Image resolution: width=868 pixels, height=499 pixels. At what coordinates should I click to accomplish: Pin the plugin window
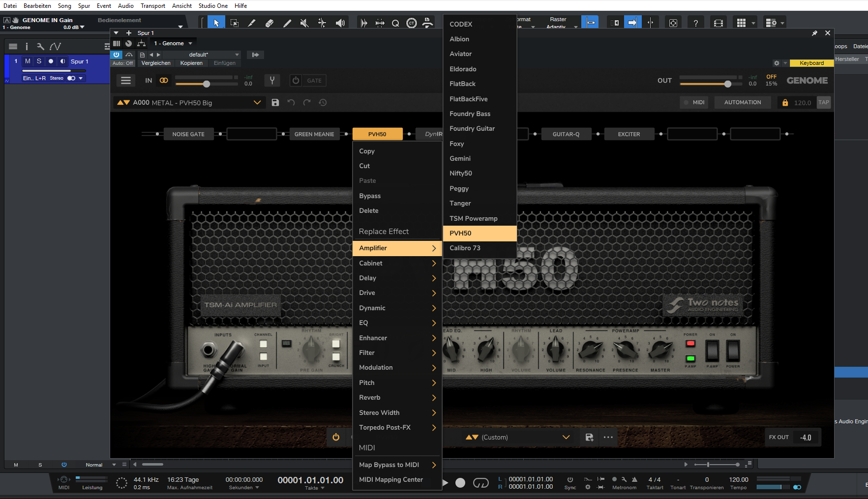[814, 33]
